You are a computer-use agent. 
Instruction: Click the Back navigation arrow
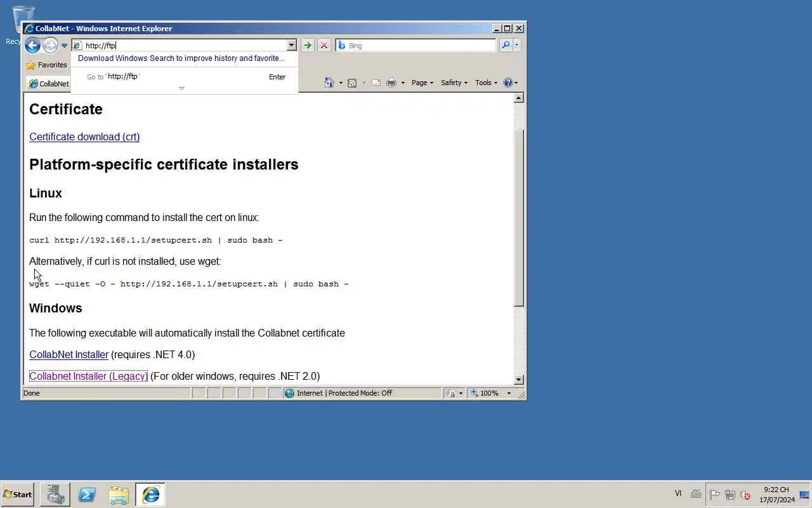coord(32,45)
